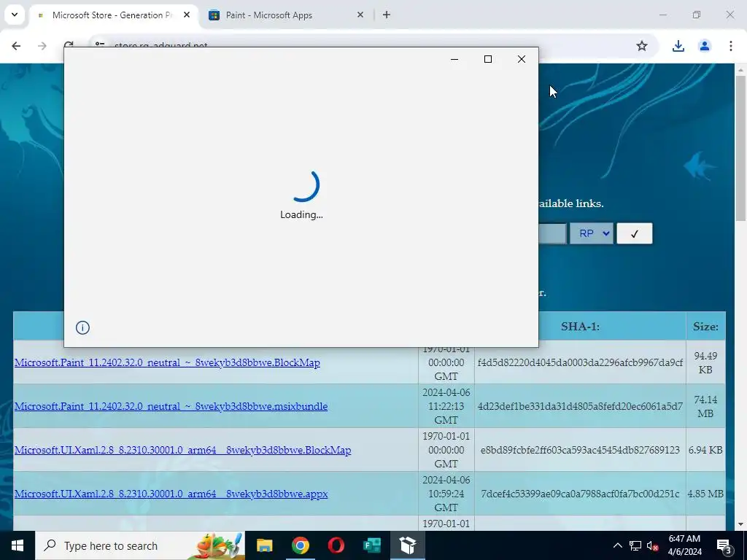This screenshot has width=747, height=560.
Task: Select SHA-1 hash f4d5d82220d4045da0003da2296afcb9967da9cf
Action: click(580, 362)
